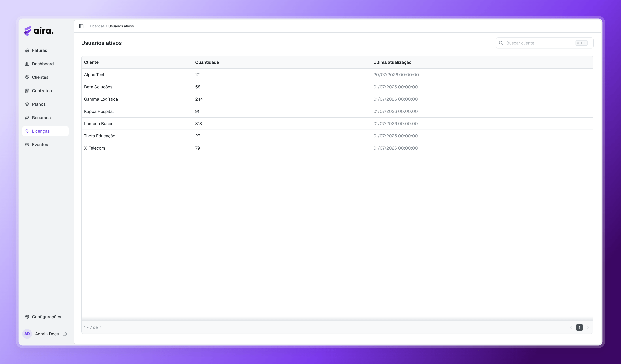The height and width of the screenshot is (364, 621).
Task: Click the ⌘ + F shortcut badge
Action: (581, 43)
